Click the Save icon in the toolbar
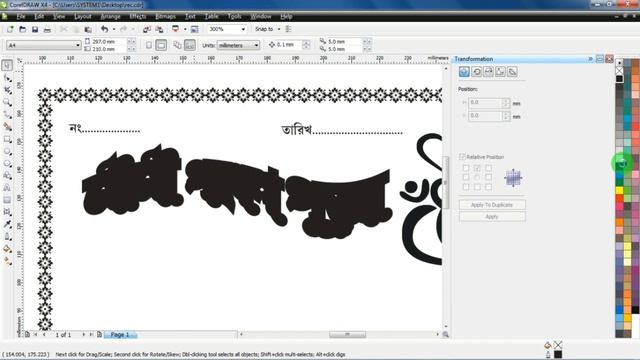 click(x=35, y=29)
